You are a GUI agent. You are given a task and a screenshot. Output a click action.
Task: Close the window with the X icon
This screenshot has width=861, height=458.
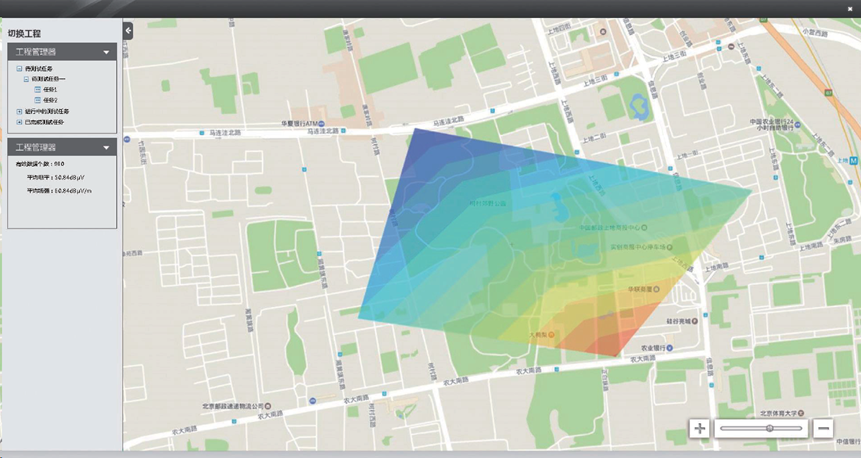850,8
